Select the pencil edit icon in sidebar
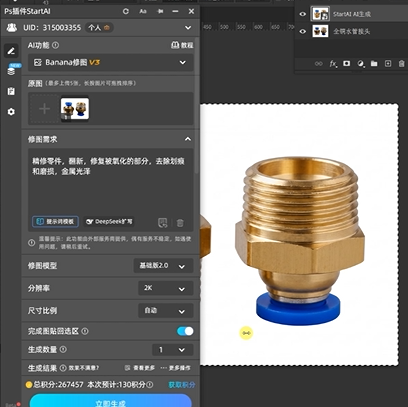This screenshot has height=407, width=408. [x=11, y=51]
